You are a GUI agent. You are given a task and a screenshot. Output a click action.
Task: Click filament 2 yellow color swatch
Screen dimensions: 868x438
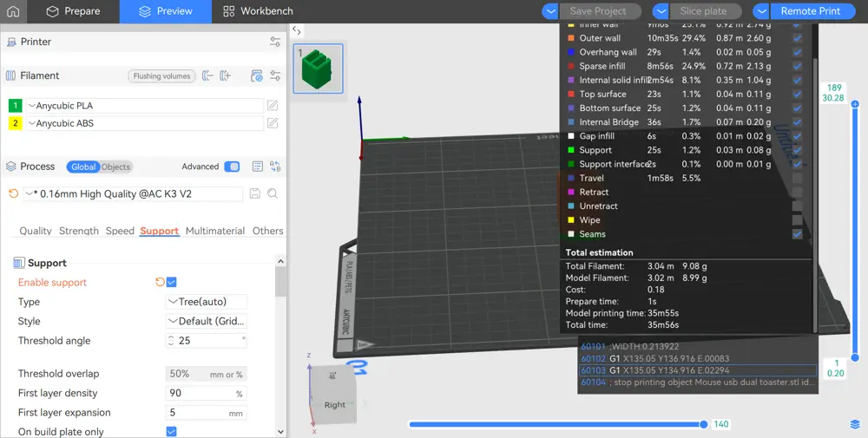[15, 123]
